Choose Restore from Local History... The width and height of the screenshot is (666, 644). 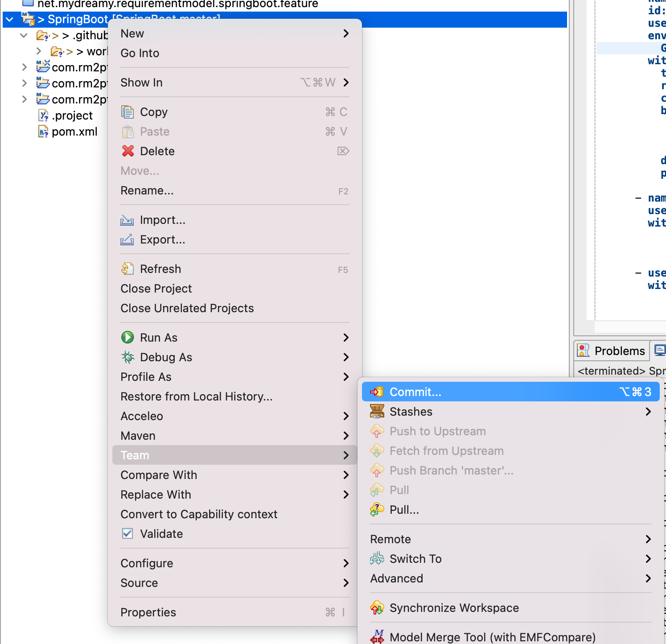[234, 396]
